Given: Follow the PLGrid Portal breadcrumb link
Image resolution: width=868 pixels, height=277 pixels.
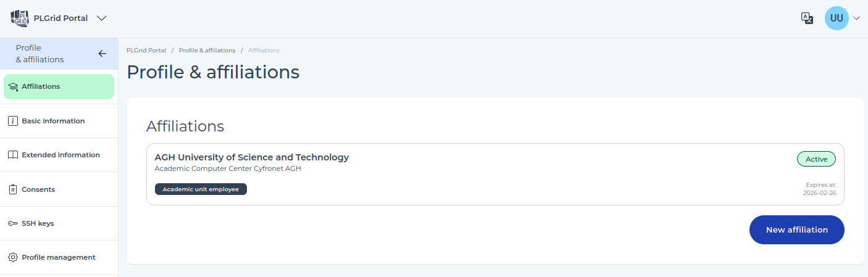Looking at the screenshot, I should (146, 51).
